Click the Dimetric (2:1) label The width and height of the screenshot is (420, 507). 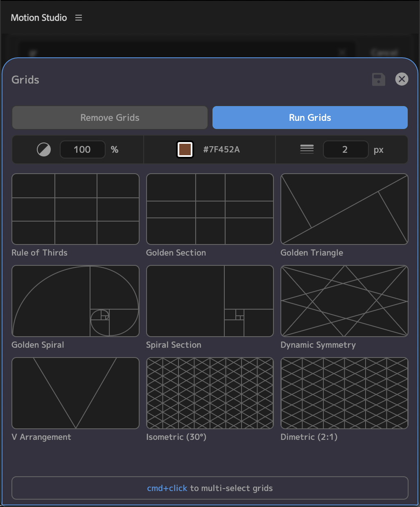[309, 437]
